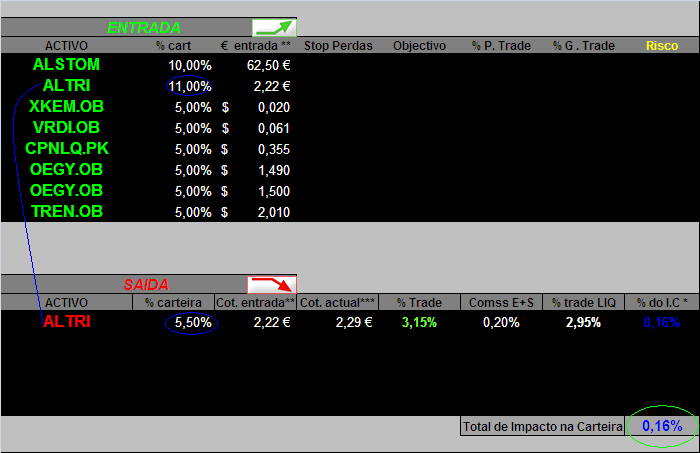Click the 'Comss E+S' column header
Screen dimensions: 700x453
(501, 303)
